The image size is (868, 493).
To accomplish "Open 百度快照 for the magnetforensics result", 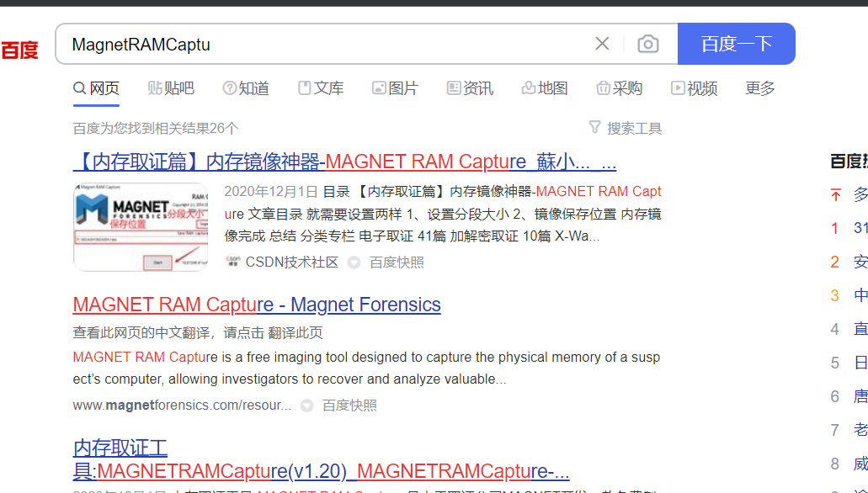I will coord(349,405).
